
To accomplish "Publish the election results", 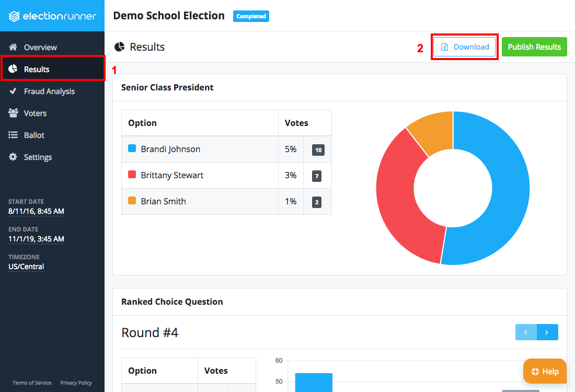I will [534, 47].
